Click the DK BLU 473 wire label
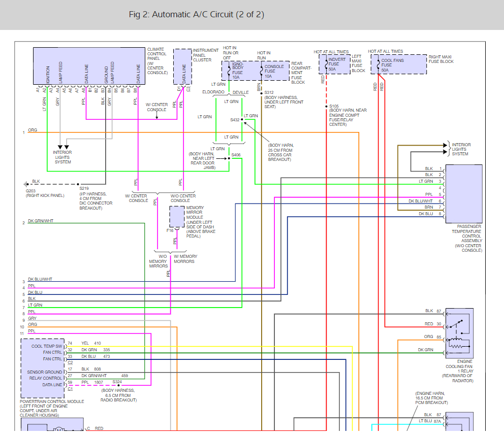 [x=96, y=356]
